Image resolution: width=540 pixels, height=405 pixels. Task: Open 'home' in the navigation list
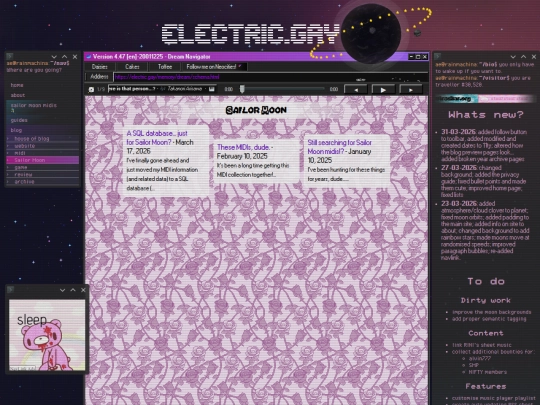(x=17, y=85)
